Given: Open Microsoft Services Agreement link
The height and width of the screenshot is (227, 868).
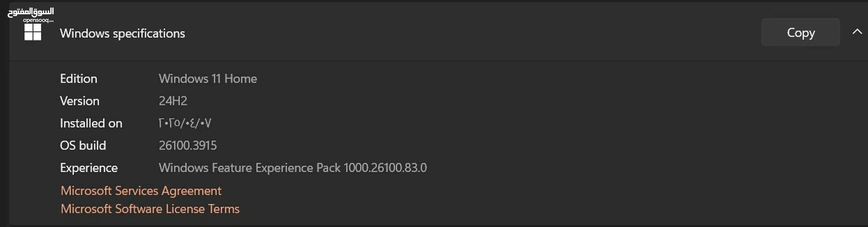Looking at the screenshot, I should click(141, 191).
